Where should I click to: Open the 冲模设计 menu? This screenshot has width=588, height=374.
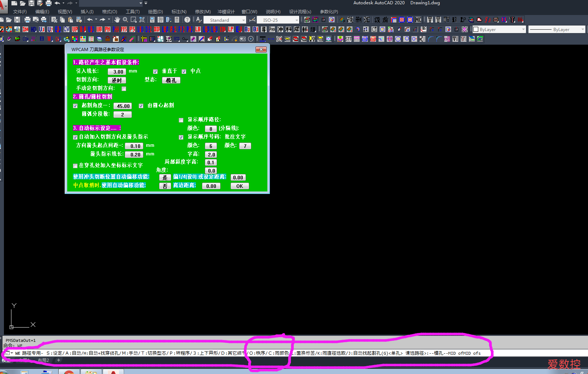tap(226, 12)
